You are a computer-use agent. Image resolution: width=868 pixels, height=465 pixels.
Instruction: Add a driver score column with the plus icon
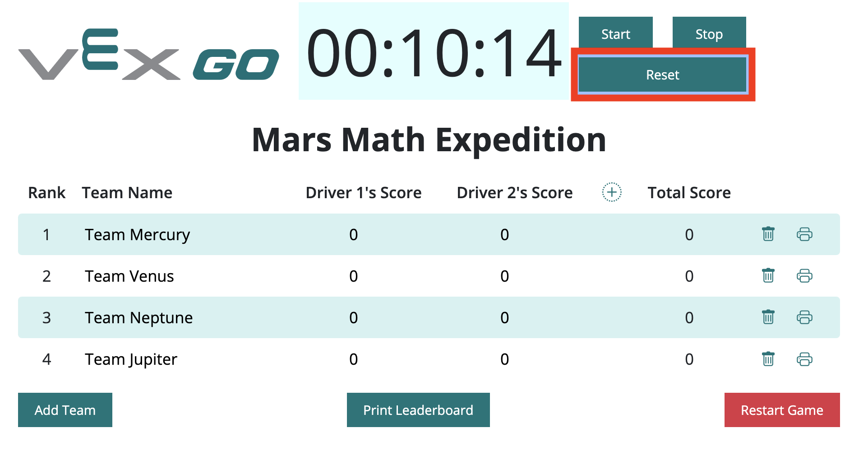(611, 192)
